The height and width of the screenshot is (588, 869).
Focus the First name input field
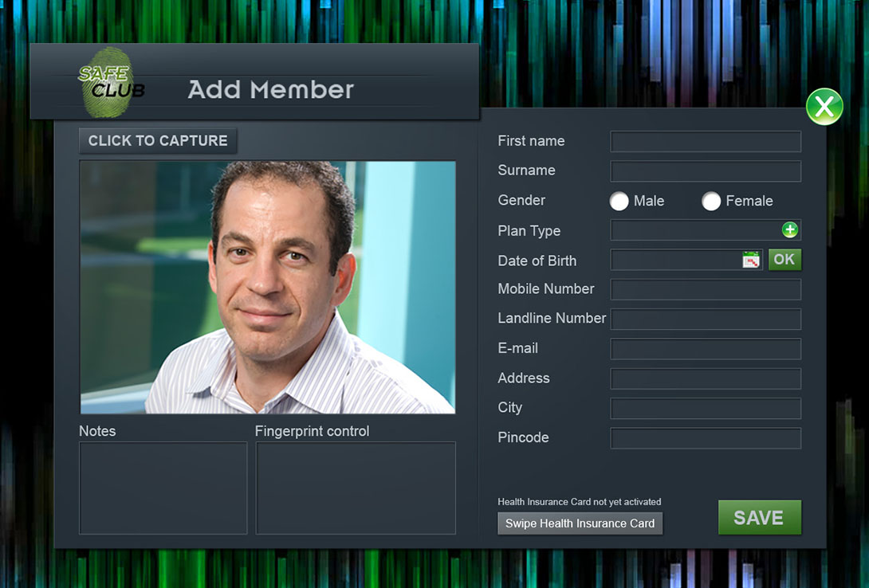[706, 141]
